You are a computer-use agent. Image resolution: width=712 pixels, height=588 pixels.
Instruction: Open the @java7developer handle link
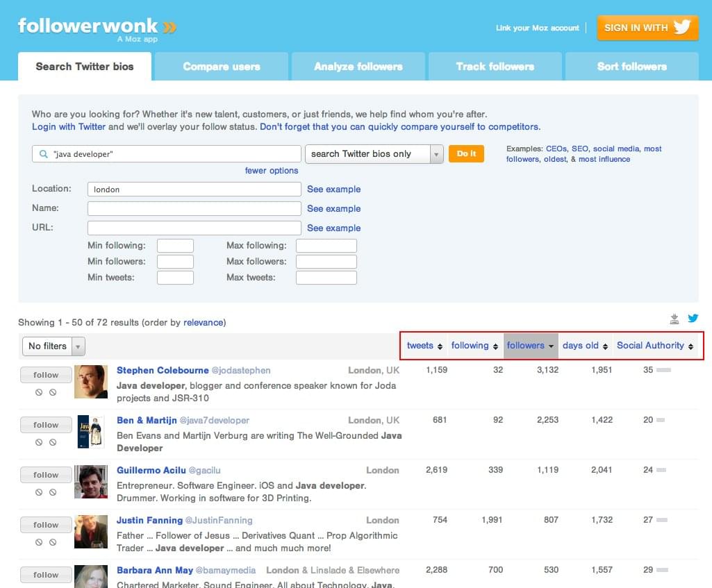[x=215, y=420]
